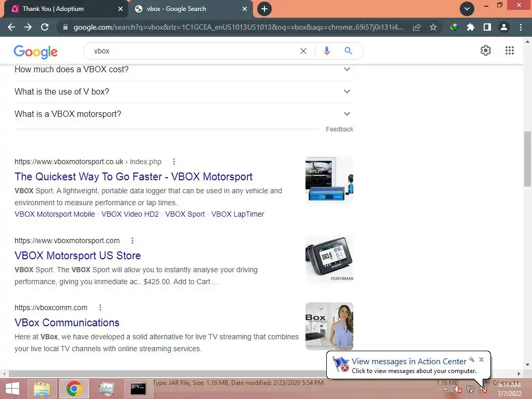
Task: Open the Extensions puzzle icon
Action: [471, 27]
